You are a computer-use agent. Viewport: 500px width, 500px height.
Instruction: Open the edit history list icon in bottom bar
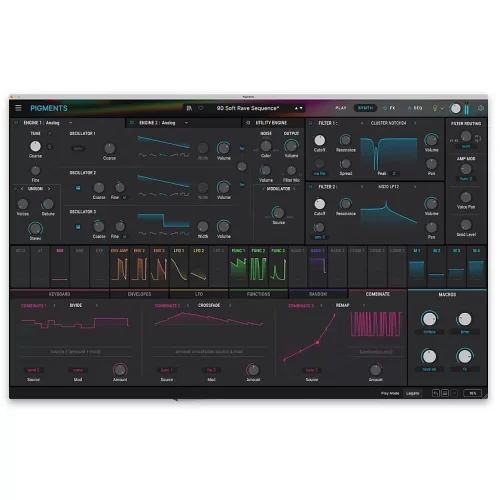click(x=445, y=393)
